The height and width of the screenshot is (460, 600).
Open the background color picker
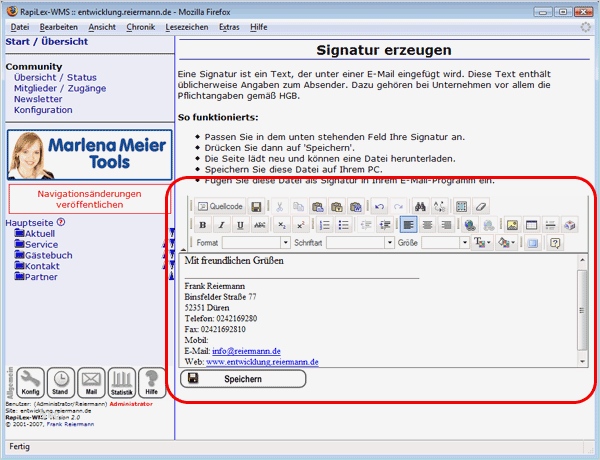(x=507, y=243)
